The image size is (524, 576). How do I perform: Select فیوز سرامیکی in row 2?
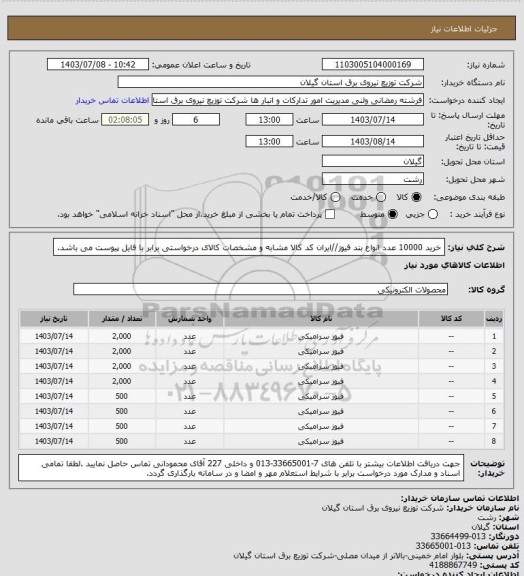tap(321, 352)
